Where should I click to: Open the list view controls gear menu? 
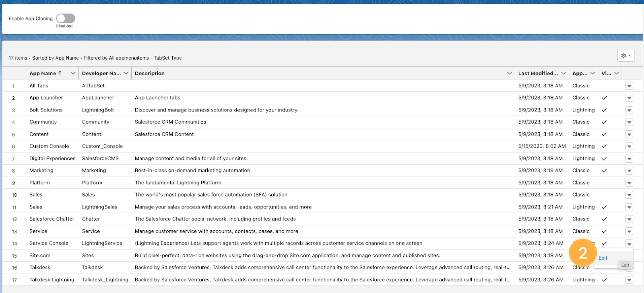(626, 56)
